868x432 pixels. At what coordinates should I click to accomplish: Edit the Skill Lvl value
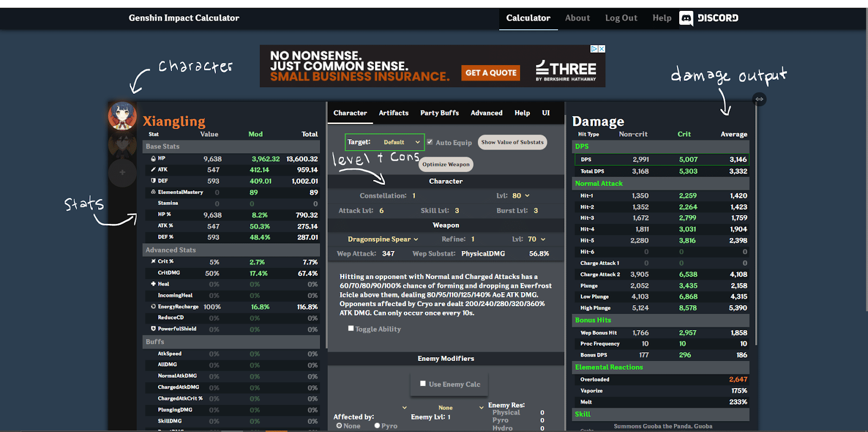[x=457, y=210]
